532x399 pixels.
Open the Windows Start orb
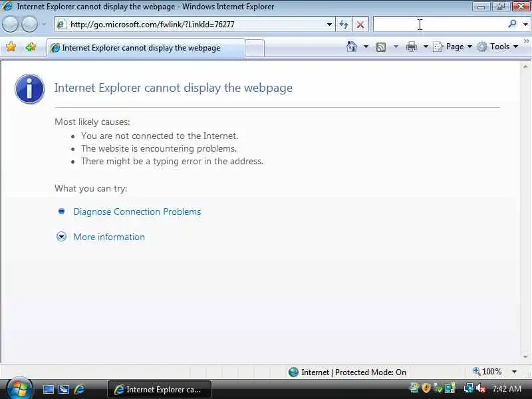coord(19,389)
